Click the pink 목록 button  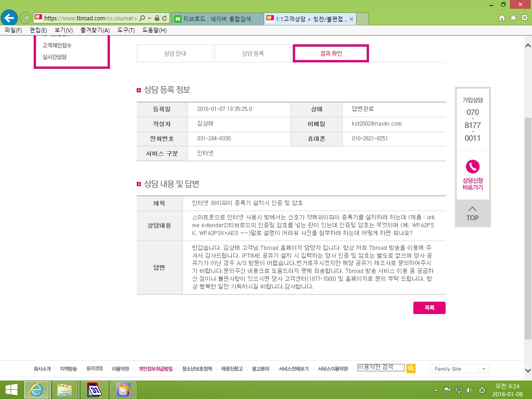[429, 308]
